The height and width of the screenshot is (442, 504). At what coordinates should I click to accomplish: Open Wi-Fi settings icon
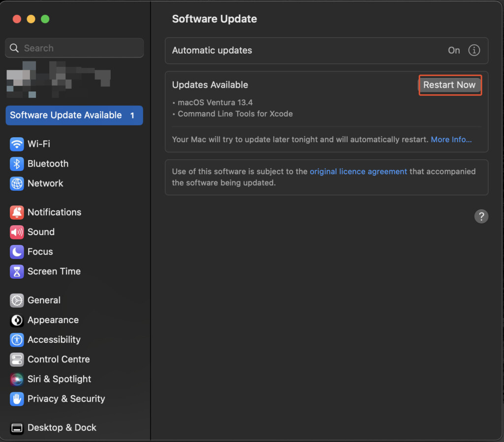[x=17, y=144]
